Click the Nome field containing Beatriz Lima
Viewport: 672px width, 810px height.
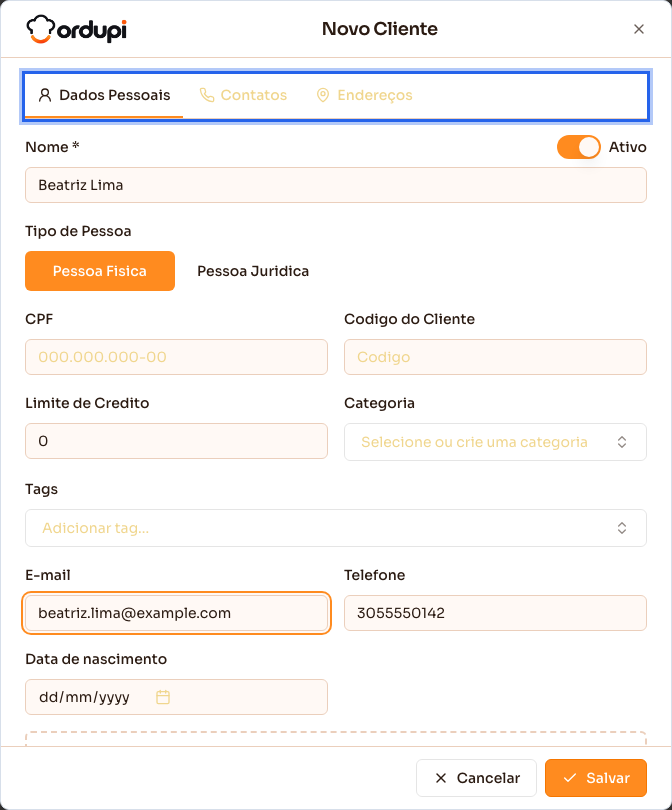pos(336,185)
